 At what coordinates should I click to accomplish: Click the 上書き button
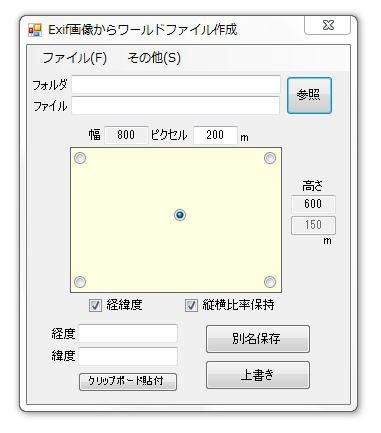pyautogui.click(x=258, y=375)
